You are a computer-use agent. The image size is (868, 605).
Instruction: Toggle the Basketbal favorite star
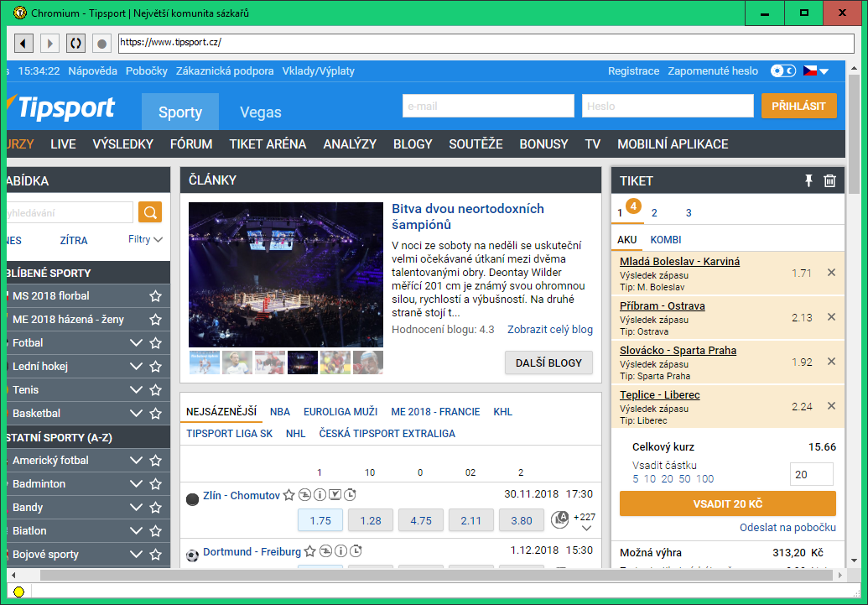155,414
